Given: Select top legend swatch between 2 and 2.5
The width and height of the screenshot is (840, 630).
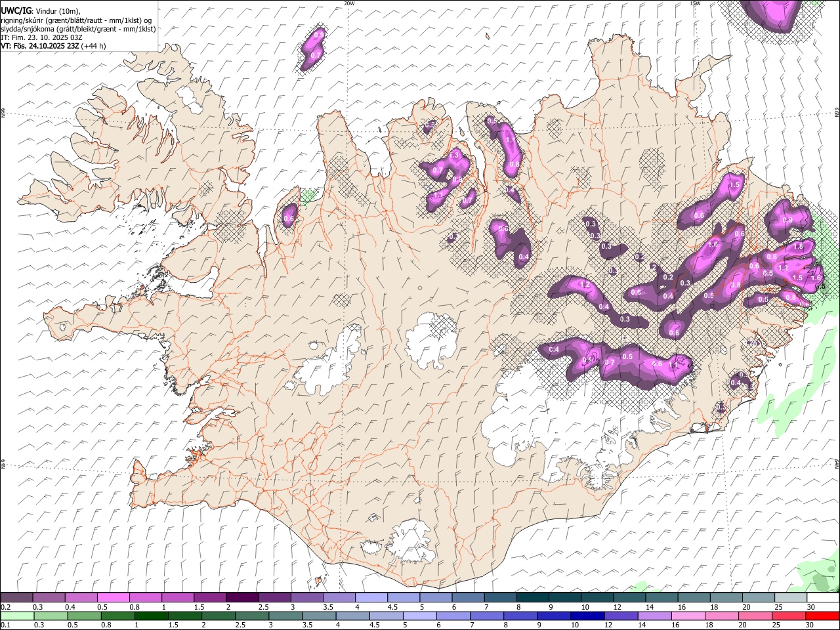Looking at the screenshot, I should [x=241, y=597].
